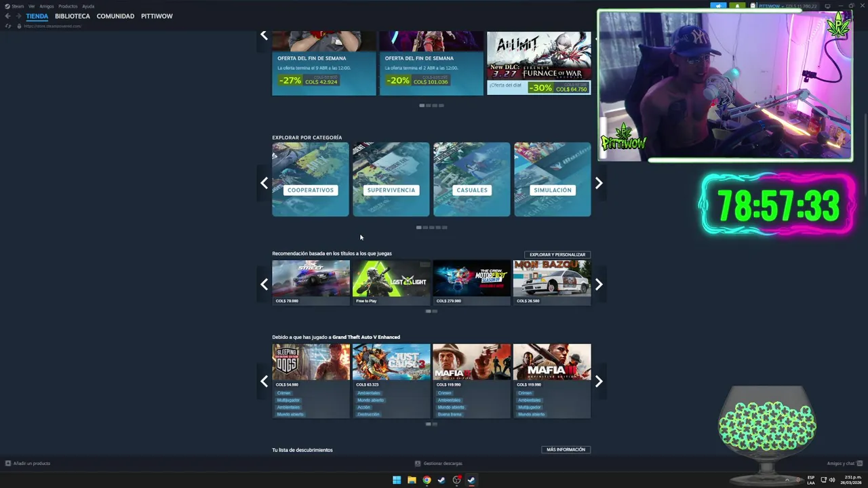Open The Crew Motorfest game card
This screenshot has width=868, height=488.
(x=471, y=283)
